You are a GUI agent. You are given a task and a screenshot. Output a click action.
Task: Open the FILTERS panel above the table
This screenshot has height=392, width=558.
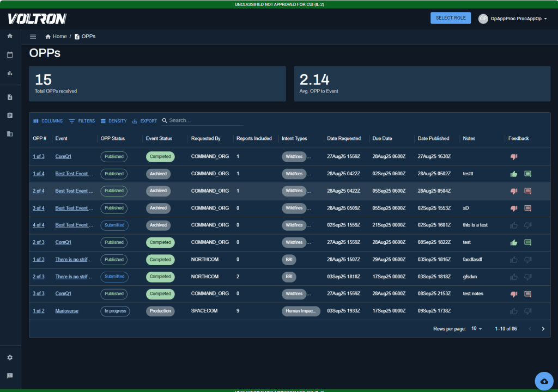pyautogui.click(x=81, y=120)
